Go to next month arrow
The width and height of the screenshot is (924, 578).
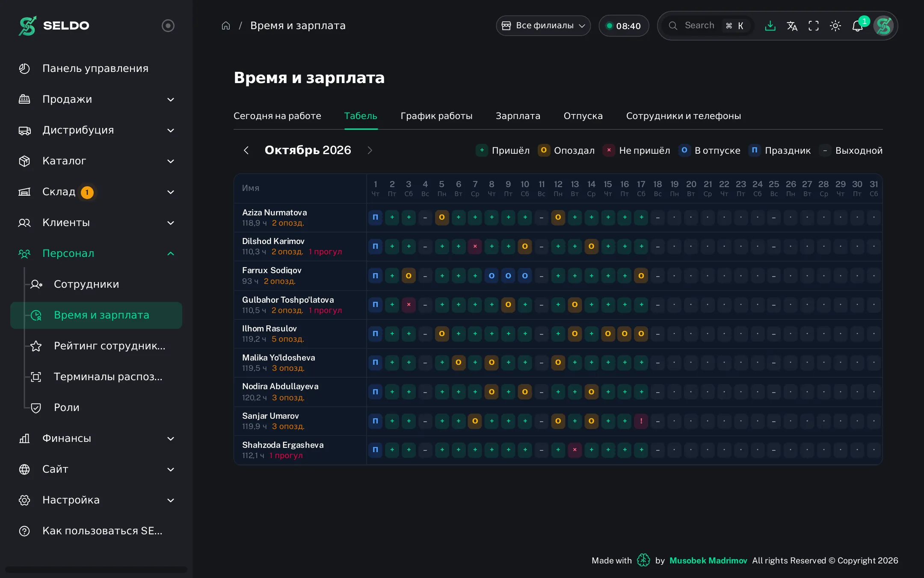click(370, 150)
